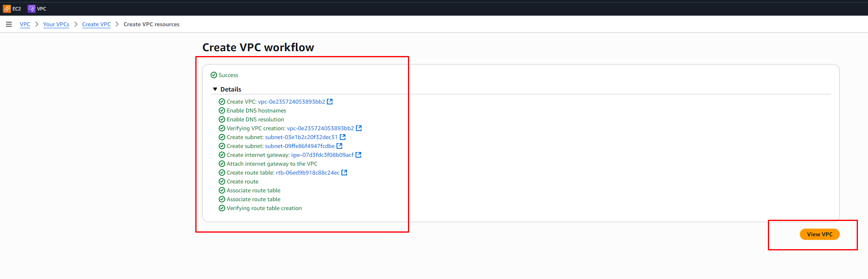The image size is (868, 279).
Task: Open external link icon beside Create VPC id
Action: click(x=330, y=102)
